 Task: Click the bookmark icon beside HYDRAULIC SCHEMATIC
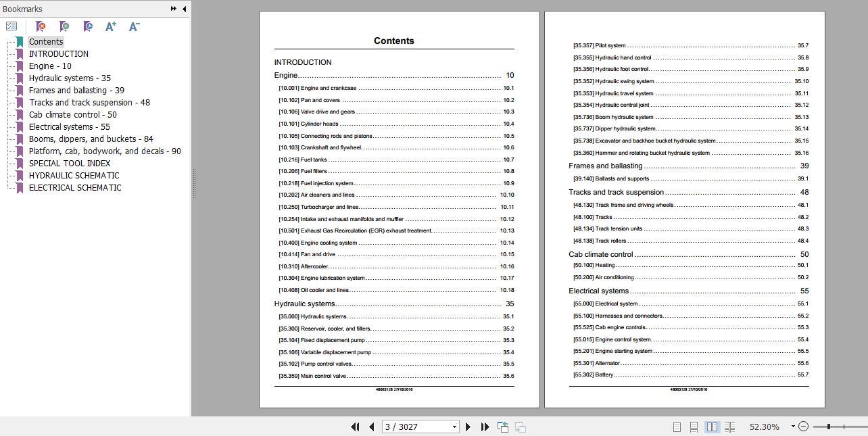pos(20,176)
